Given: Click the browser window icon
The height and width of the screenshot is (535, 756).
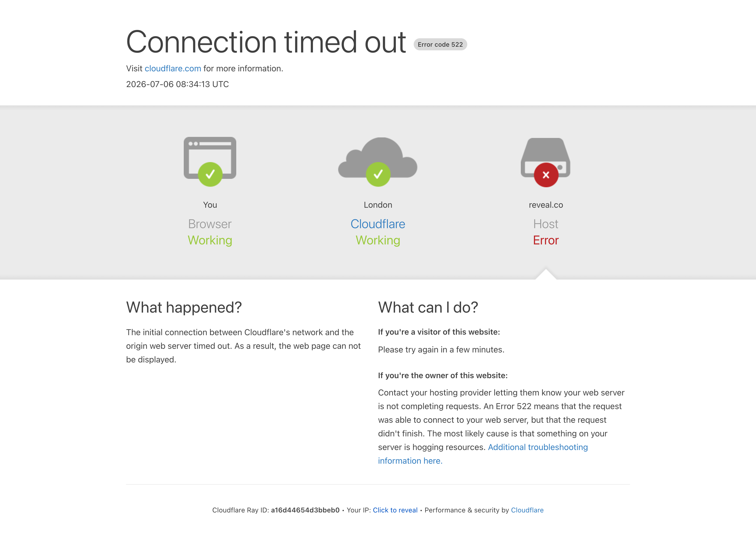Looking at the screenshot, I should click(210, 158).
